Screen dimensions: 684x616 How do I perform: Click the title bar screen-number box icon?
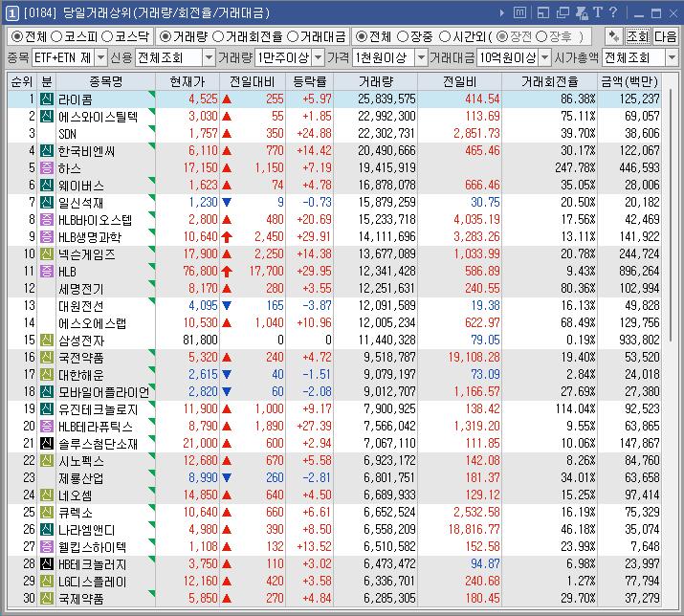pos(519,12)
